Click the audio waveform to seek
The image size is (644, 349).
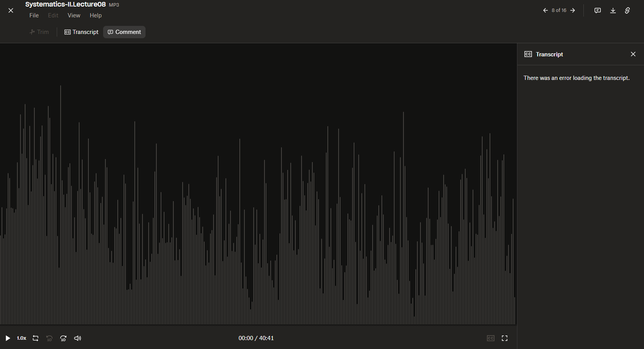click(258, 205)
